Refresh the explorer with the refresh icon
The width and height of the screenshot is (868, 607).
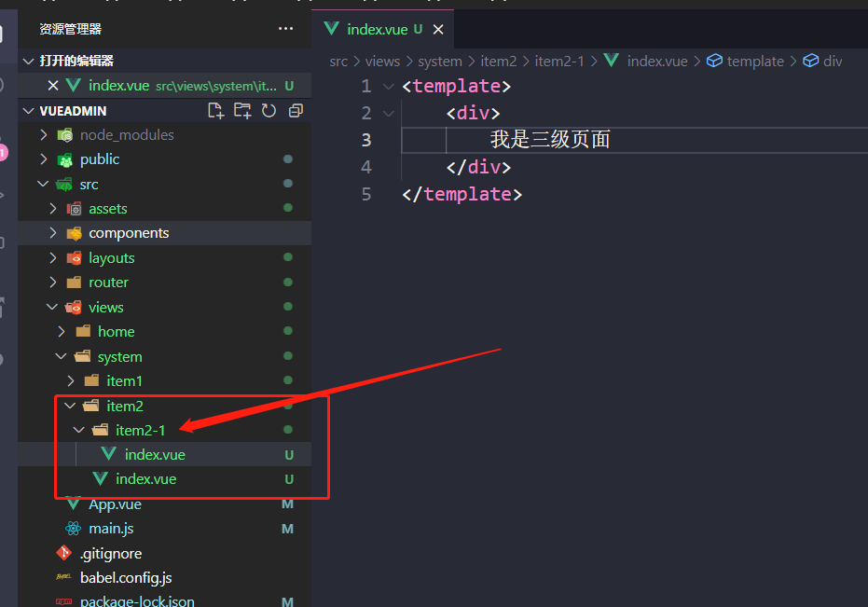pos(269,111)
